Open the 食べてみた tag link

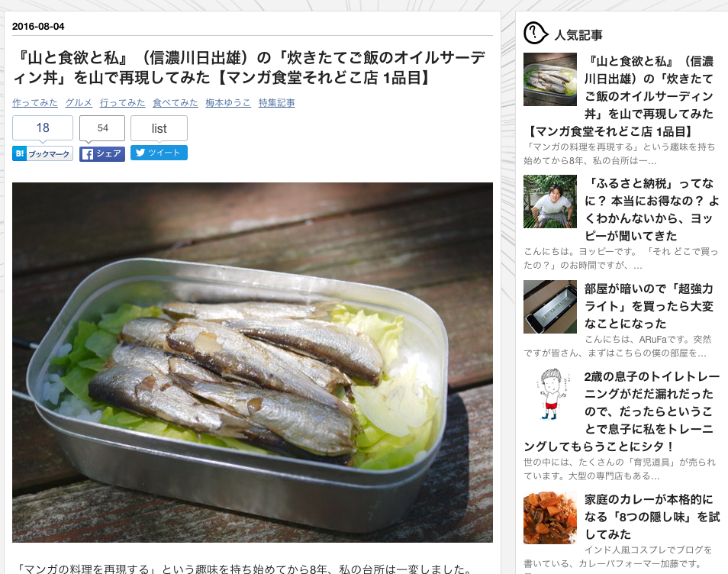pos(176,102)
